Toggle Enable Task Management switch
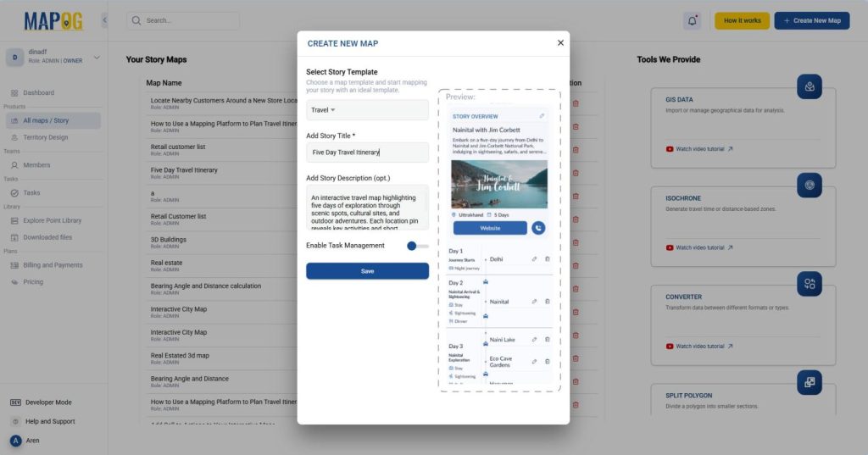Image resolution: width=868 pixels, height=455 pixels. (x=417, y=246)
